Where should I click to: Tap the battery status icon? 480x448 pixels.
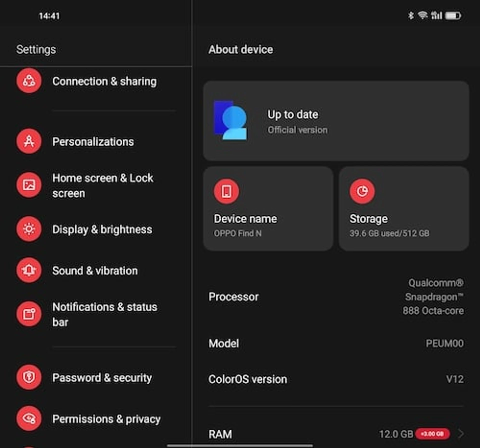pyautogui.click(x=453, y=16)
